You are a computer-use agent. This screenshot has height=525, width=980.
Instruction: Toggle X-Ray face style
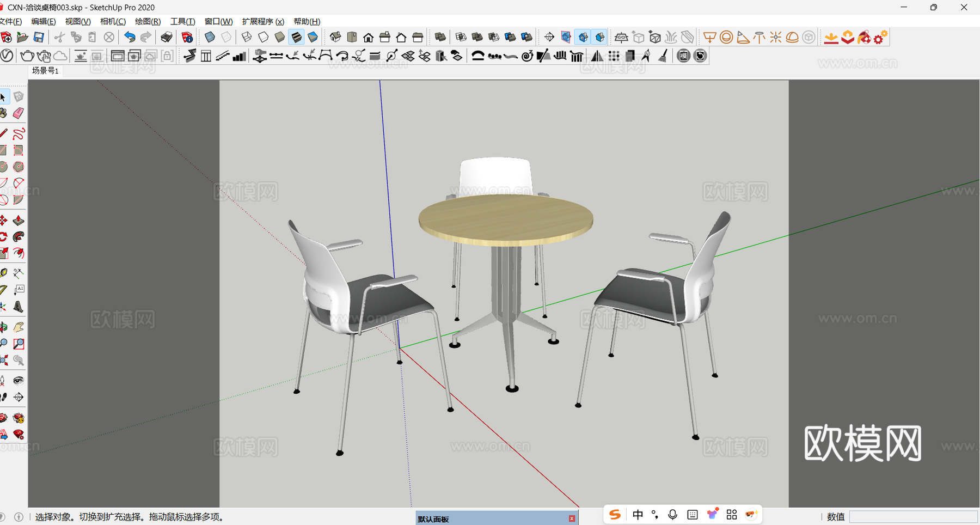pos(210,37)
